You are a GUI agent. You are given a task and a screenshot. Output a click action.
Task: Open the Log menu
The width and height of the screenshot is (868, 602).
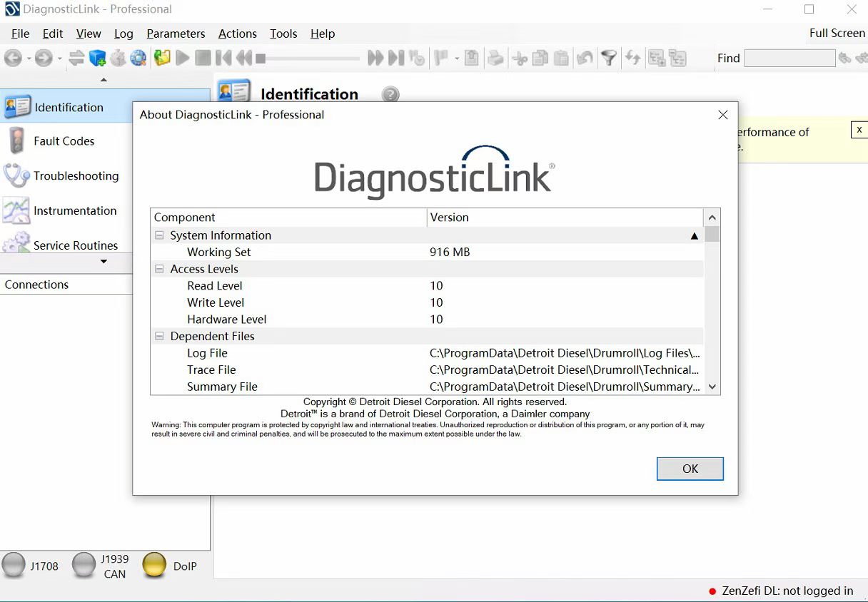pyautogui.click(x=123, y=34)
